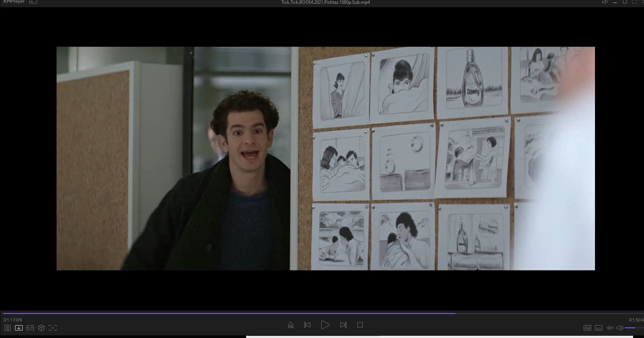Image resolution: width=644 pixels, height=338 pixels.
Task: Click the screen capture focus icon
Action: point(53,328)
